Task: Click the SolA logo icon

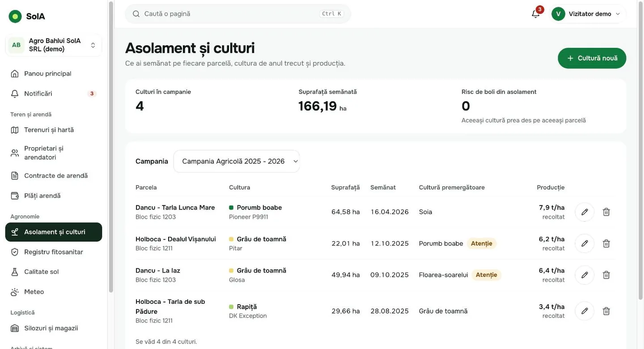Action: pos(15,17)
